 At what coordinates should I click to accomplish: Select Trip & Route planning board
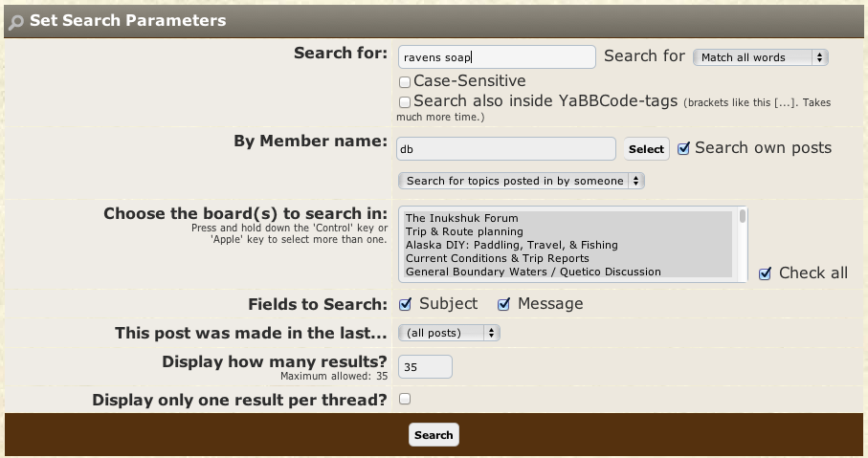(x=464, y=231)
